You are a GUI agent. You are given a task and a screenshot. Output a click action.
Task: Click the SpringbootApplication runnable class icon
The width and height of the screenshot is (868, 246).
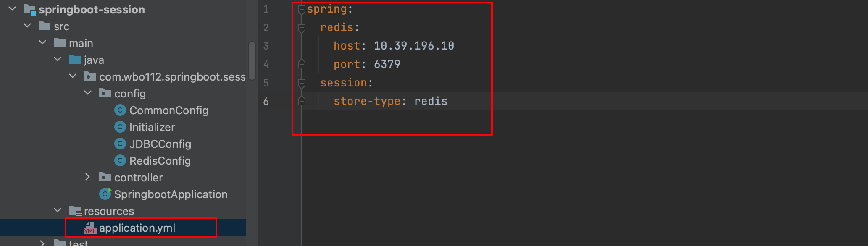coord(105,194)
